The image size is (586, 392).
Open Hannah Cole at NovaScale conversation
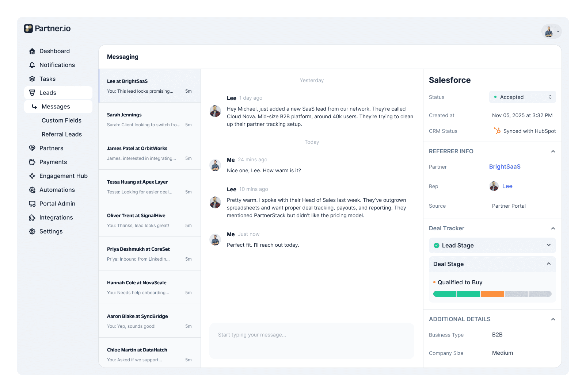(x=150, y=287)
